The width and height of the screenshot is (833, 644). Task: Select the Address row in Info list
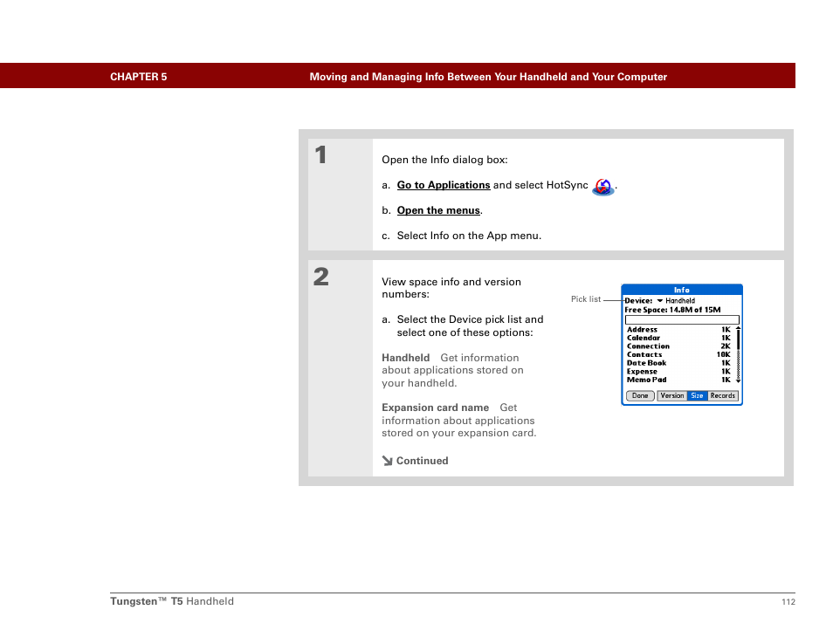(x=678, y=330)
